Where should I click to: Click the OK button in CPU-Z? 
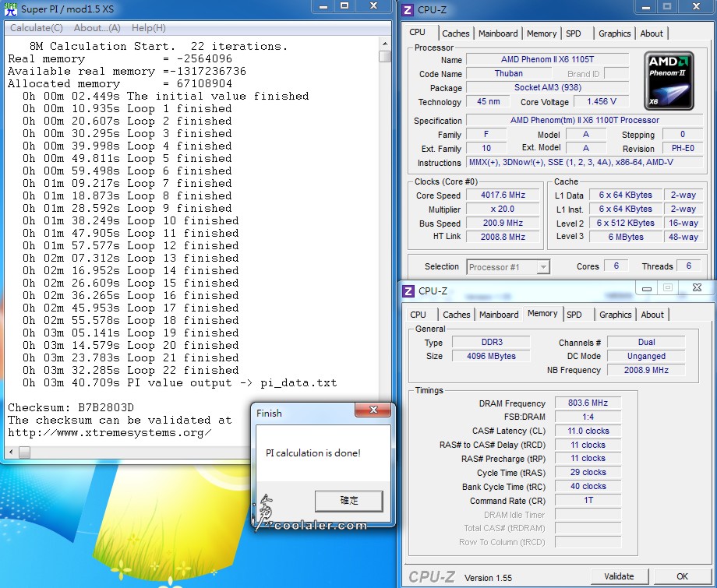pos(682,576)
